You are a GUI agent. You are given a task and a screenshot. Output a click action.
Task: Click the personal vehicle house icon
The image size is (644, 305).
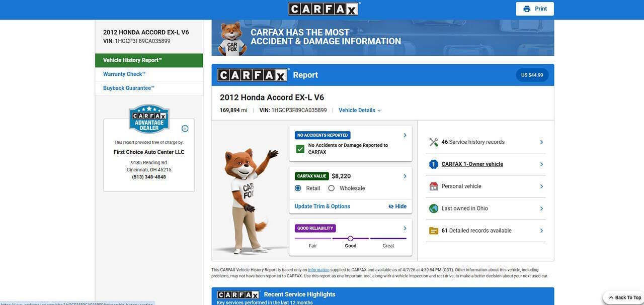(433, 186)
